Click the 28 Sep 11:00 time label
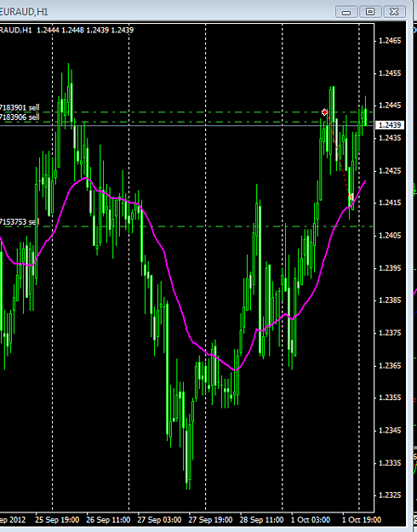This screenshot has width=417, height=532. click(261, 520)
